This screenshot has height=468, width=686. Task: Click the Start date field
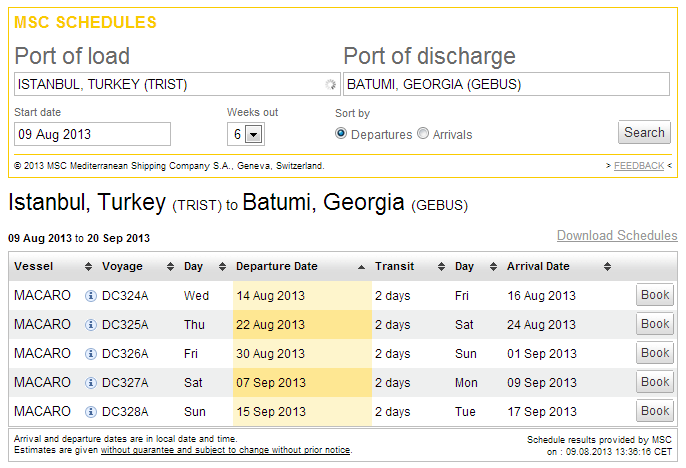coord(92,134)
